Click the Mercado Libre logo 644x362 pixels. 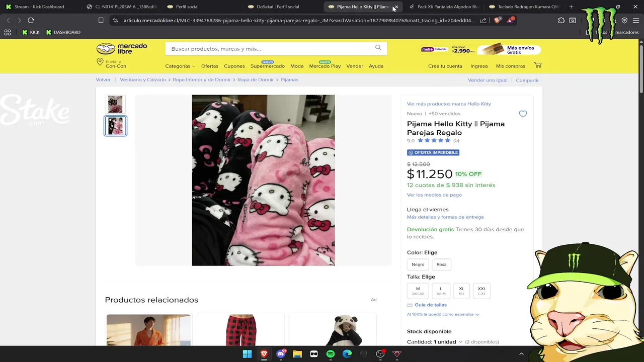[122, 48]
